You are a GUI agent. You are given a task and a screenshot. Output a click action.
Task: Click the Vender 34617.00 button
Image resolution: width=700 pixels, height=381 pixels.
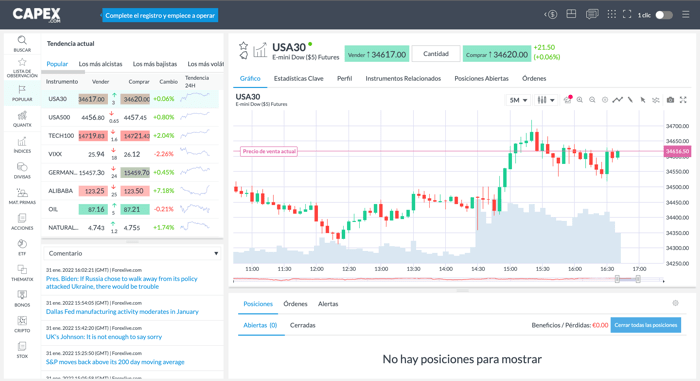coord(377,54)
